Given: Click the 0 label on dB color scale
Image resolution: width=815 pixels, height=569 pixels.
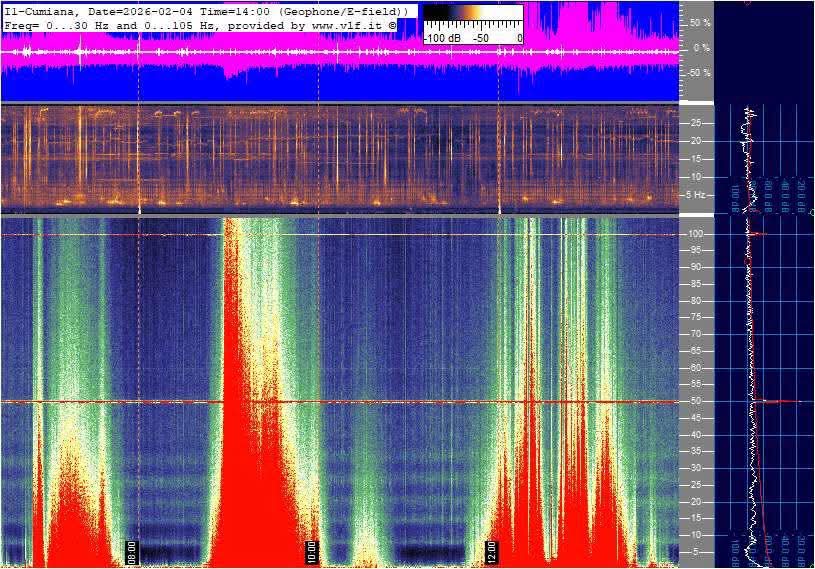Looking at the screenshot, I should (x=518, y=37).
